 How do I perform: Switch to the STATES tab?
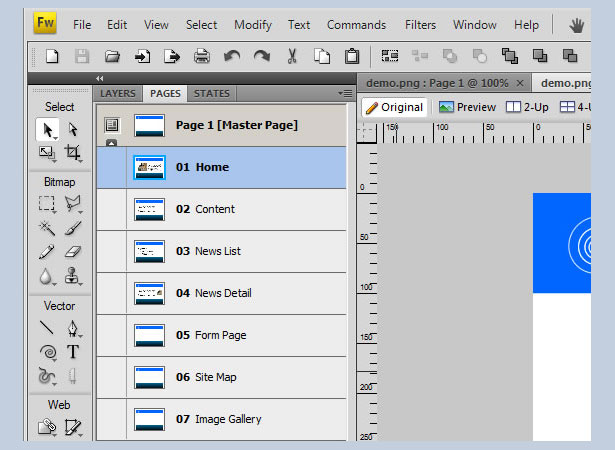[212, 93]
